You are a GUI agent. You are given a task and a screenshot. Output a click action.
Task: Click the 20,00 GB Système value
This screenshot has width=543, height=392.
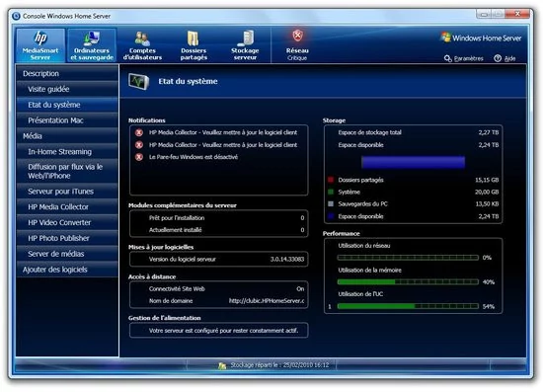[x=487, y=192]
